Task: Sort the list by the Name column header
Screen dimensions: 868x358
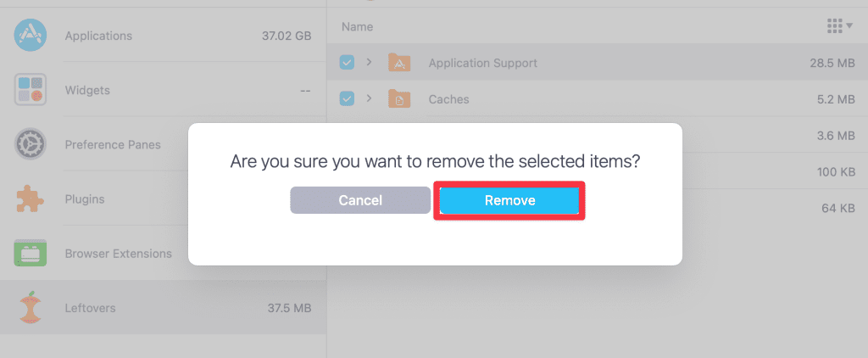Action: tap(357, 27)
